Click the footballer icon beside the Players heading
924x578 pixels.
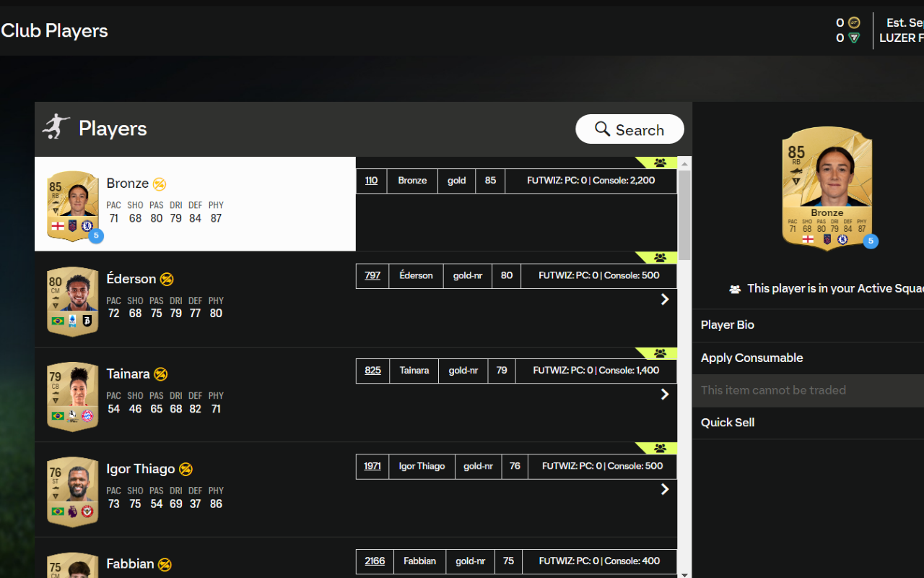pyautogui.click(x=56, y=127)
